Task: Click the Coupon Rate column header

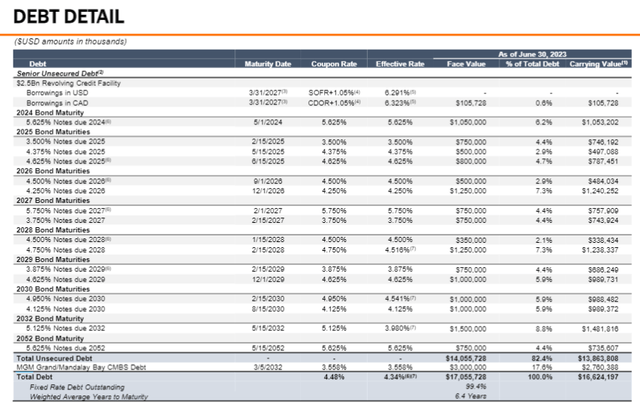Action: [x=334, y=64]
